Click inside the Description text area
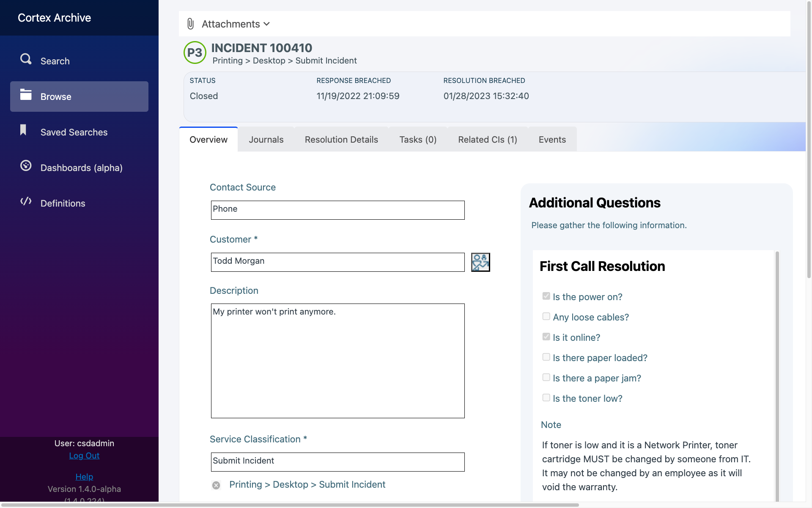 [337, 360]
